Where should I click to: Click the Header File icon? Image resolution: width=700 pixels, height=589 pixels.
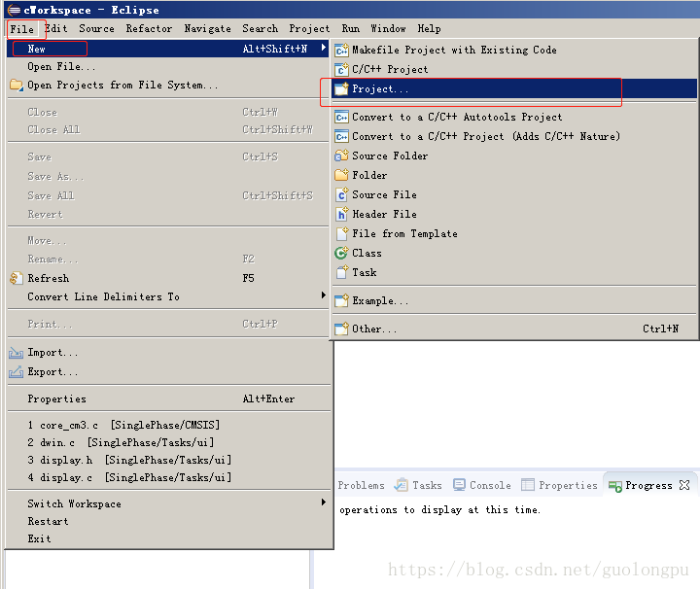coord(341,214)
